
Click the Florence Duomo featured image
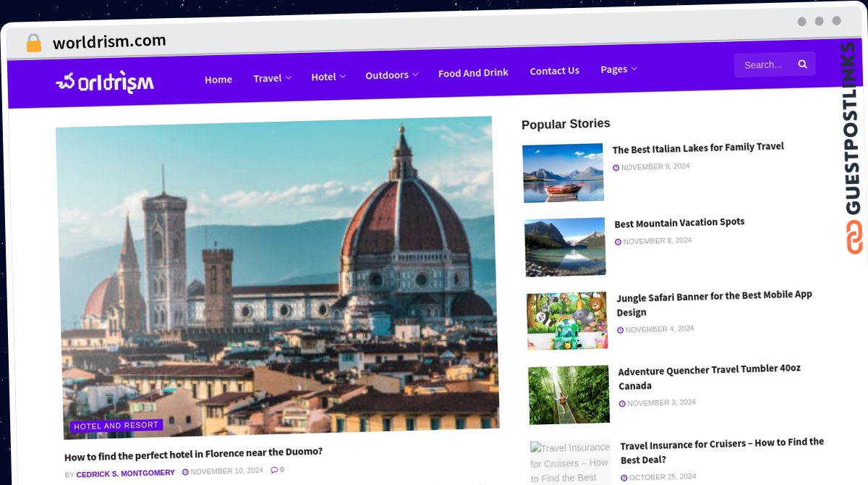pyautogui.click(x=277, y=277)
